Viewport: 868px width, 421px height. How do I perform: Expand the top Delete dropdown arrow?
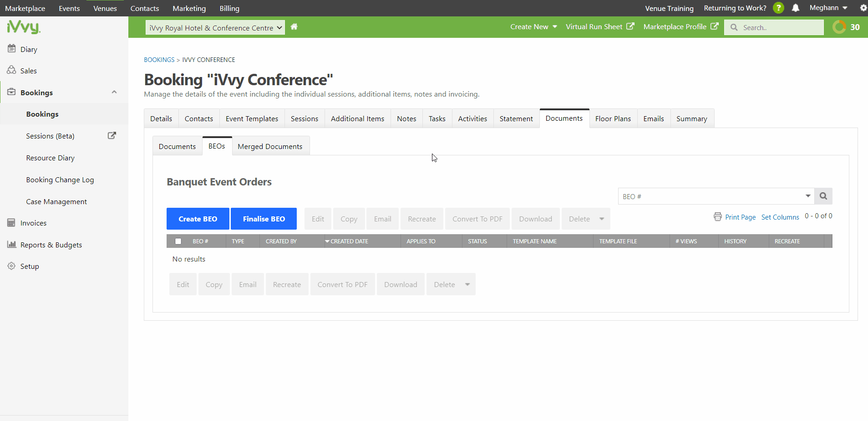tap(602, 219)
